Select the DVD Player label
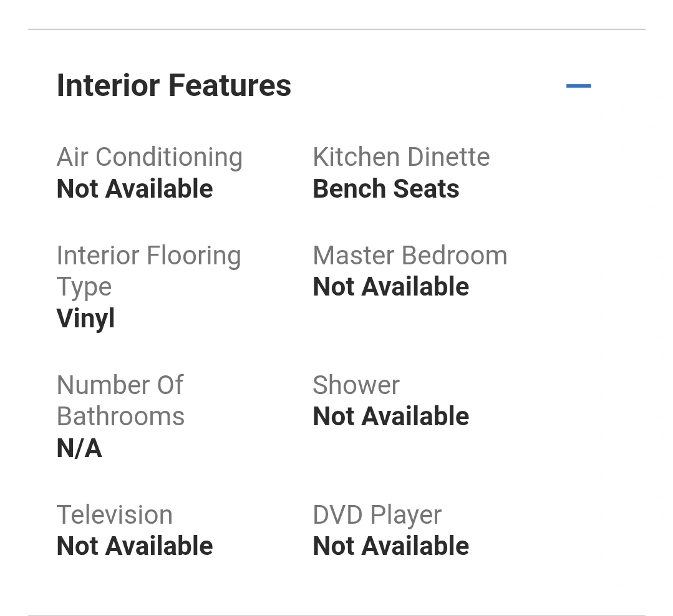673x616 pixels. click(377, 515)
